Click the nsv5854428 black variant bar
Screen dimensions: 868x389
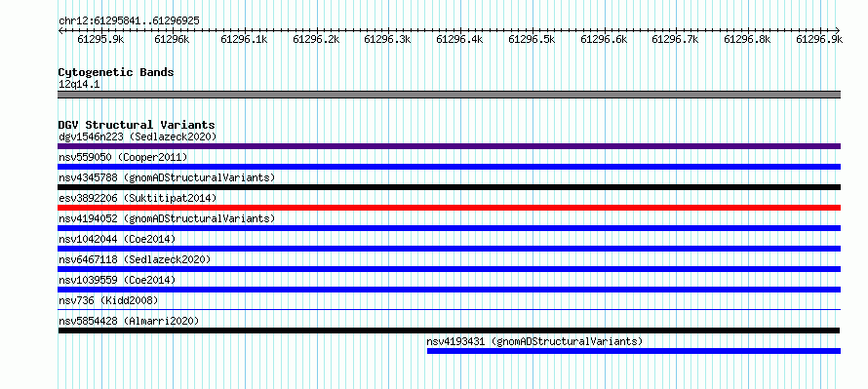tap(449, 331)
